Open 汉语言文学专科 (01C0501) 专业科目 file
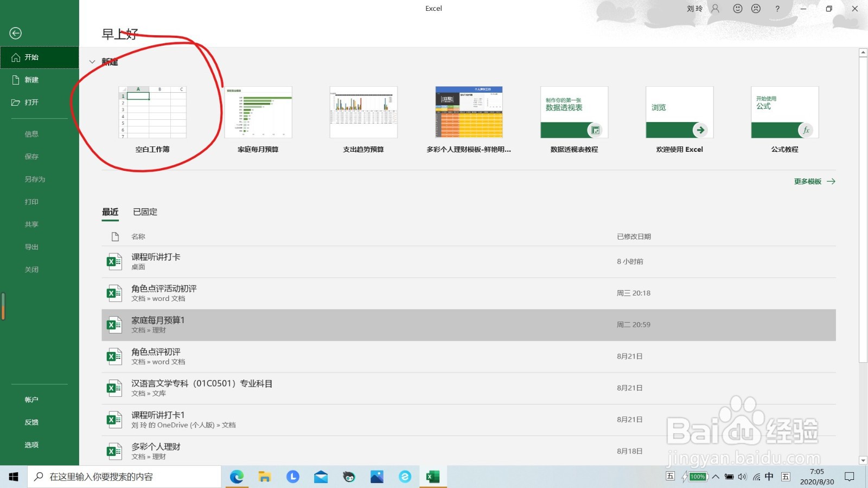Viewport: 868px width, 488px height. click(469, 388)
